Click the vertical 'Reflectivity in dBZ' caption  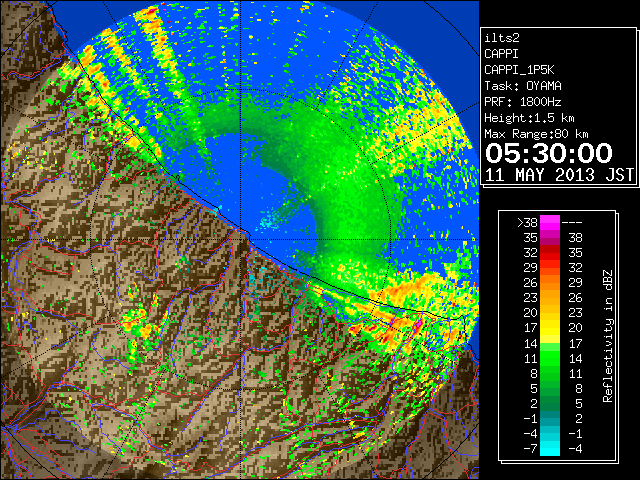tap(608, 336)
